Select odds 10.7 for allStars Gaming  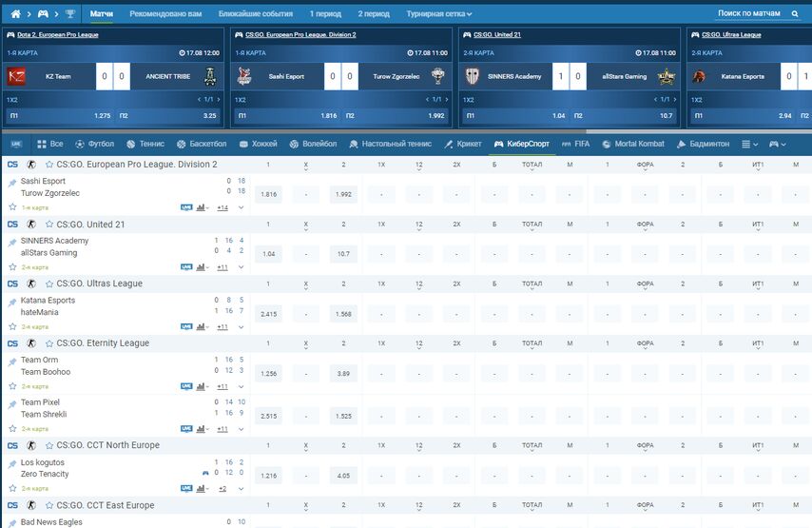[343, 254]
